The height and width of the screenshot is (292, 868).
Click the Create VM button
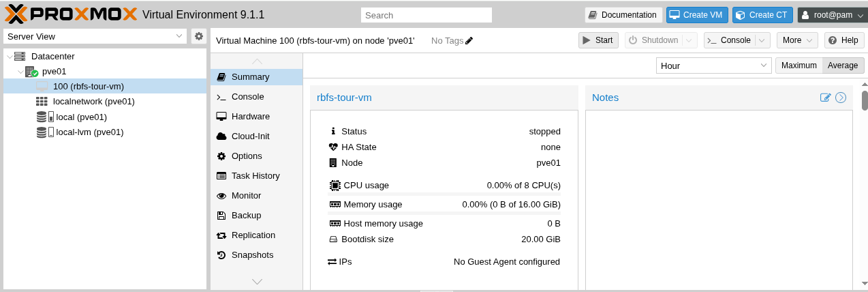point(698,15)
